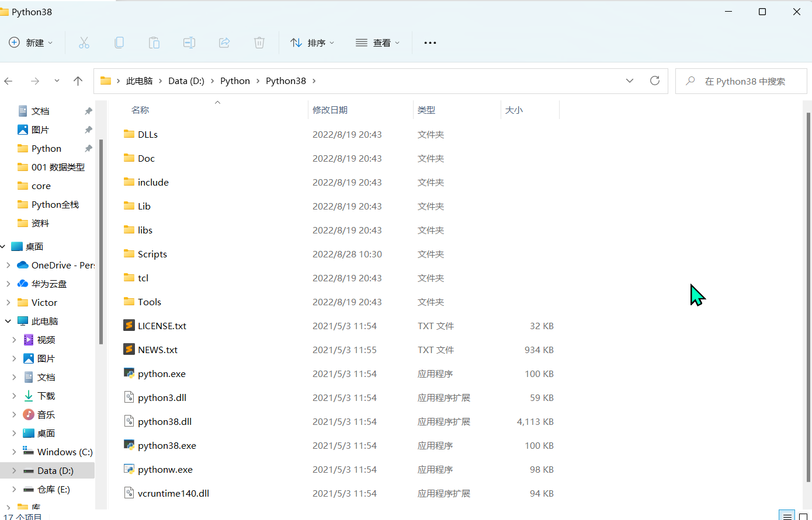Open the 新建 dropdown
The height and width of the screenshot is (520, 812).
pyautogui.click(x=31, y=43)
